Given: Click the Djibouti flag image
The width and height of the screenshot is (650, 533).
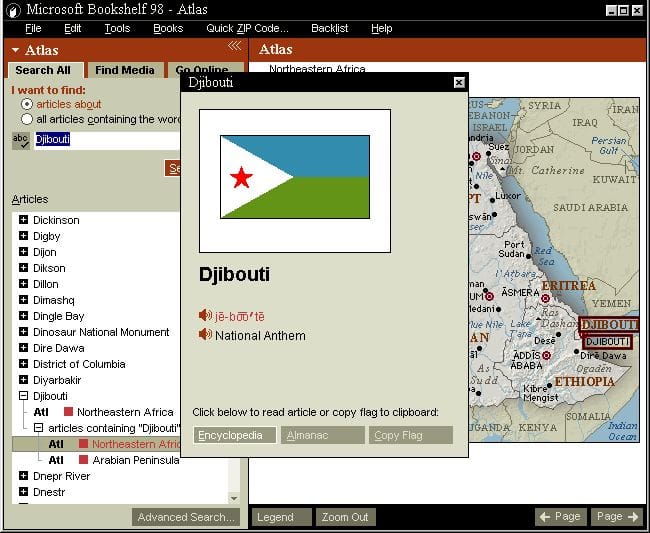Looking at the screenshot, I should click(295, 177).
